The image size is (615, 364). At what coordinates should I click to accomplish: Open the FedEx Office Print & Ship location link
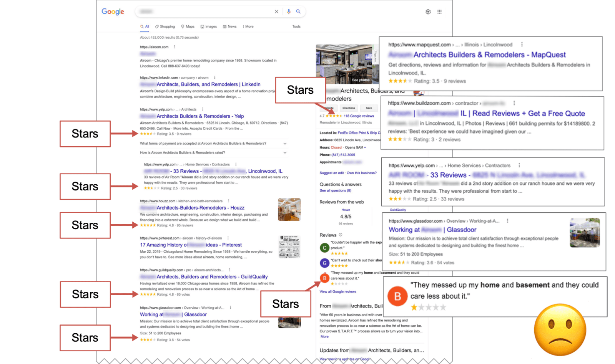359,133
